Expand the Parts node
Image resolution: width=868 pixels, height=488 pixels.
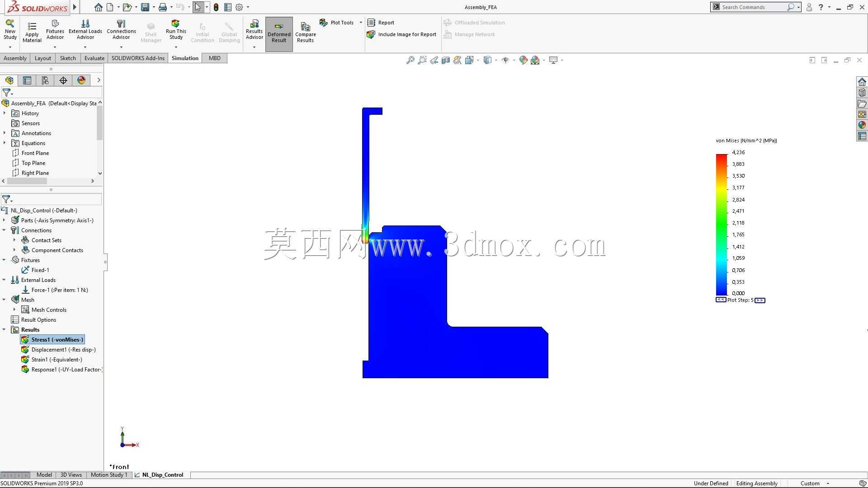4,220
